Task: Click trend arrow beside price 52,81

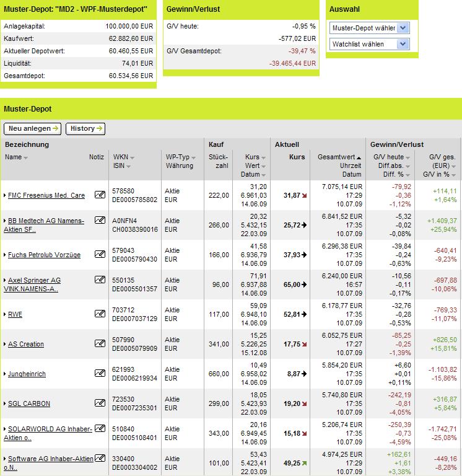Action: click(304, 314)
